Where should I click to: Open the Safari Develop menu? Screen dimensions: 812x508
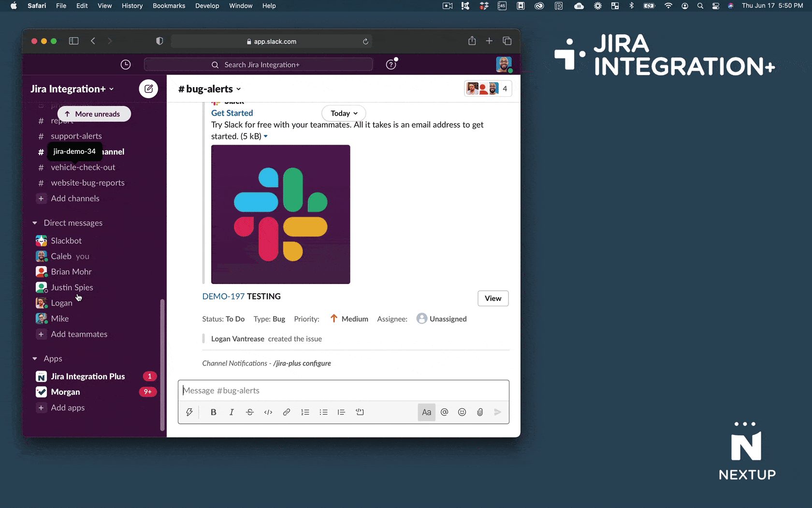coord(207,6)
